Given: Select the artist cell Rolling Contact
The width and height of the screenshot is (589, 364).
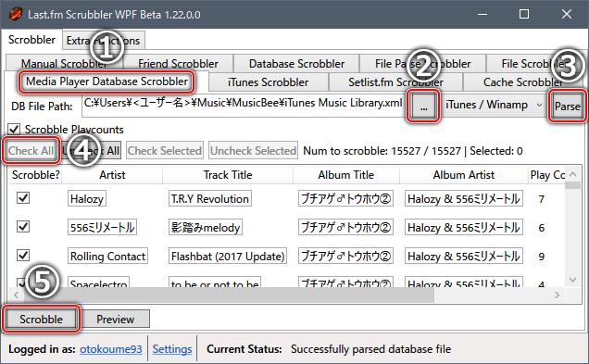Looking at the screenshot, I should [107, 257].
